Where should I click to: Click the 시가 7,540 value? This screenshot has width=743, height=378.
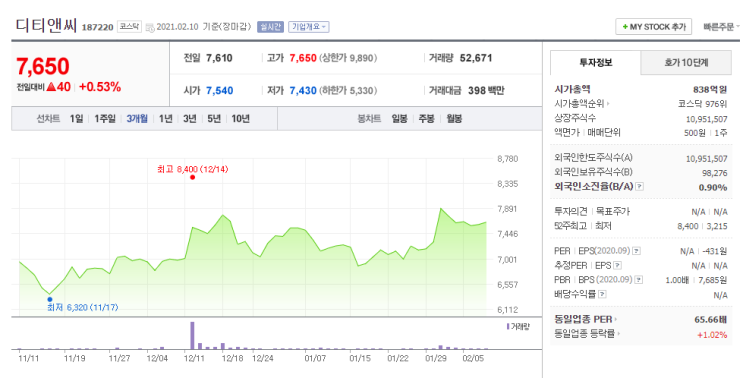[x=220, y=90]
